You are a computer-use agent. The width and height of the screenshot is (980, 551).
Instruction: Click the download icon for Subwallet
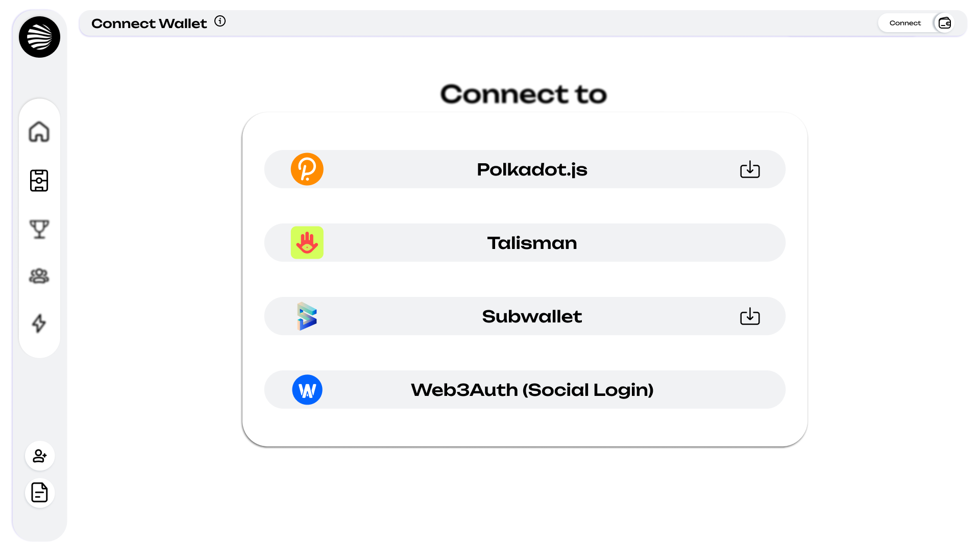pyautogui.click(x=750, y=316)
